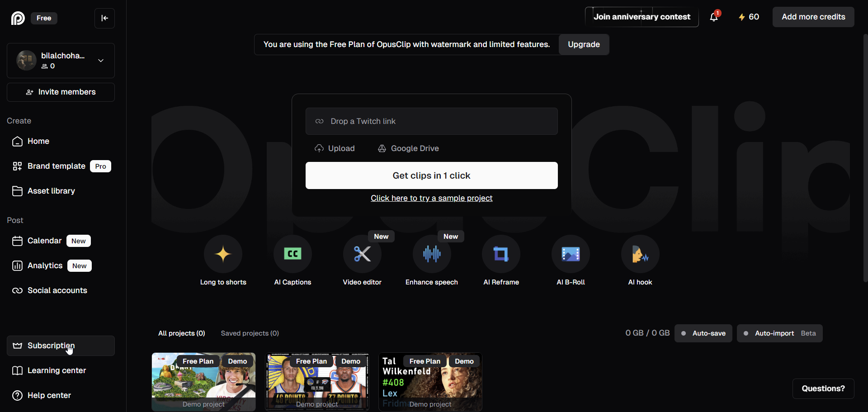The height and width of the screenshot is (412, 868).
Task: Click the Help center question mark icon
Action: pyautogui.click(x=17, y=396)
